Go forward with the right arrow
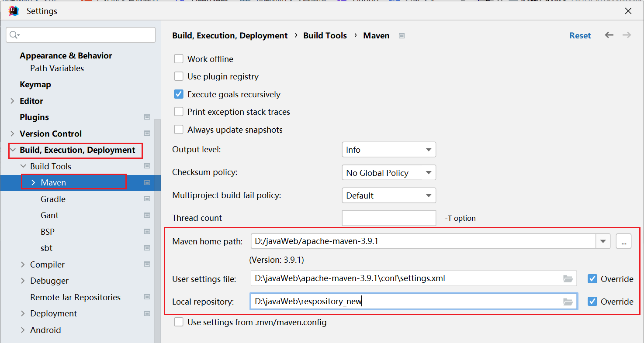 [627, 35]
